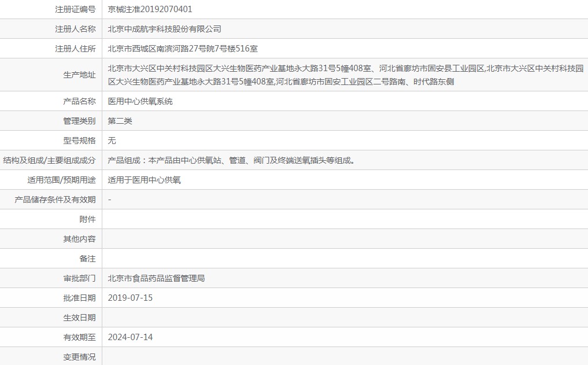This screenshot has height=365, width=588.
Task: Click the 结构及组成/主要组成成分 row label
Action: pyautogui.click(x=50, y=160)
